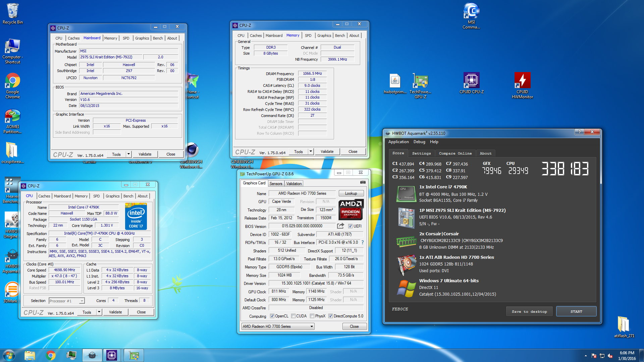The width and height of the screenshot is (644, 362).
Task: Open Debug menu in Aquamark
Action: (x=419, y=142)
